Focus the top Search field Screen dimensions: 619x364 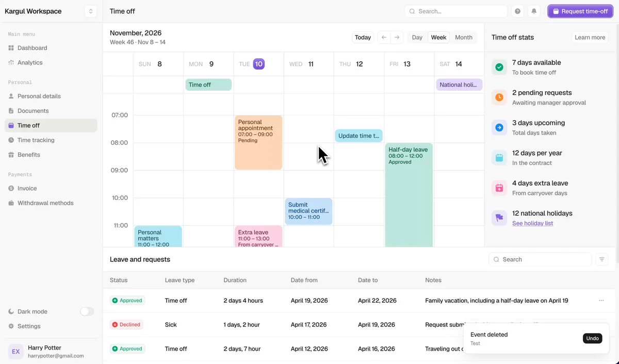456,11
